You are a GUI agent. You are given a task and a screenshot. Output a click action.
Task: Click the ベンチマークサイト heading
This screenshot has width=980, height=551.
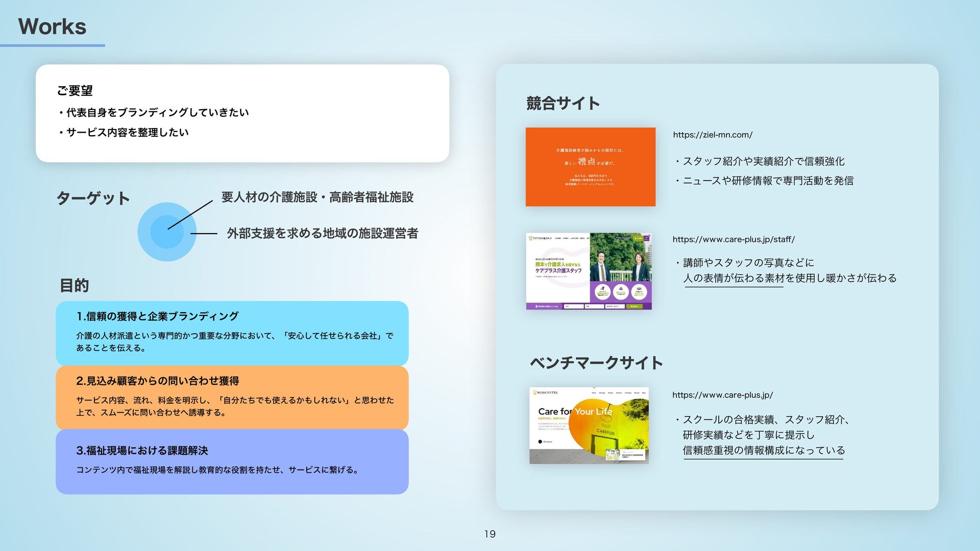point(596,363)
